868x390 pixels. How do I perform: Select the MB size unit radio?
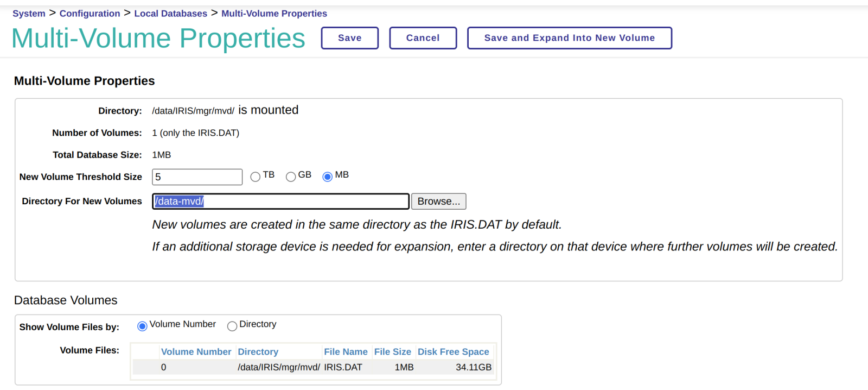327,177
